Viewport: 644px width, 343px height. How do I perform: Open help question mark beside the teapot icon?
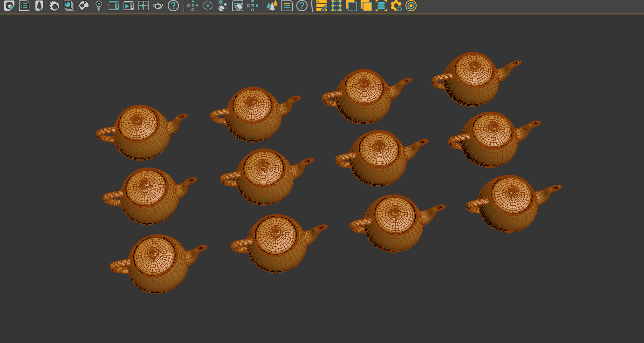point(173,6)
